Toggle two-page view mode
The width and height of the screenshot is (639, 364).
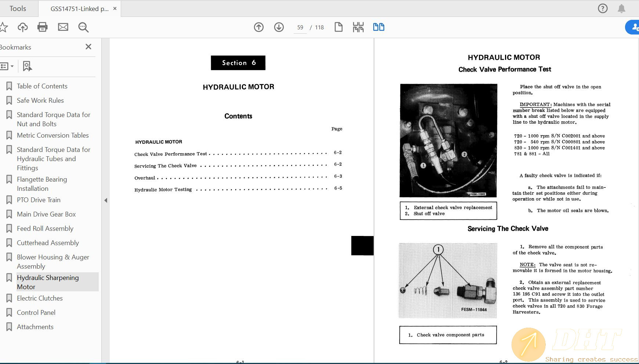pyautogui.click(x=378, y=27)
